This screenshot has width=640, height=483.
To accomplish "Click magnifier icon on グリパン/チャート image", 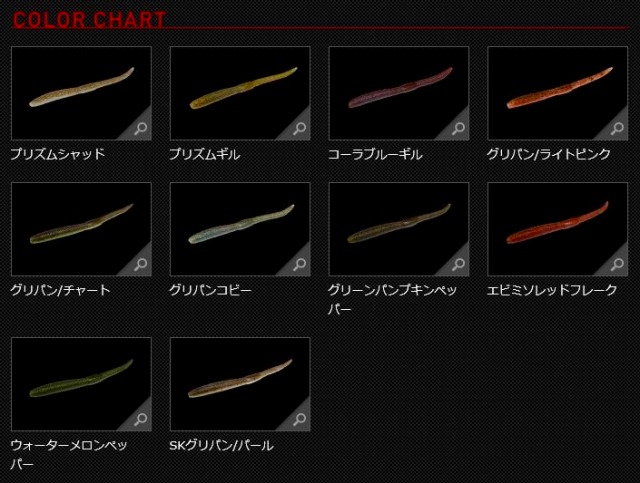I will tap(140, 265).
